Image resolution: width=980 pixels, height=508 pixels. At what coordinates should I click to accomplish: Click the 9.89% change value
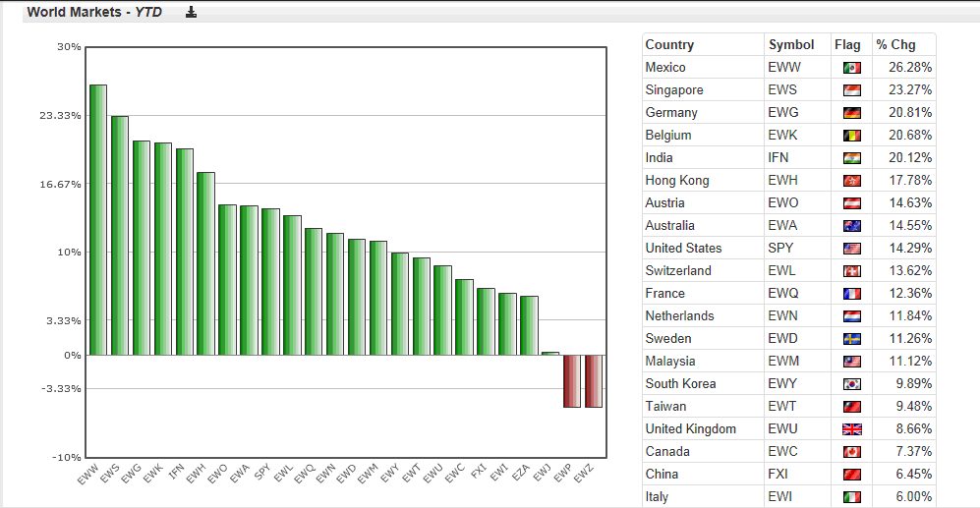(914, 383)
